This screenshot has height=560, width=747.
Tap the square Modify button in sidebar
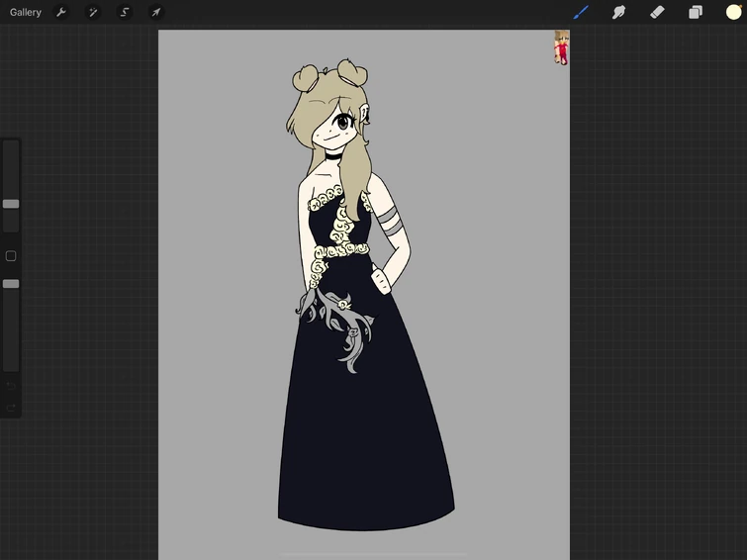click(11, 256)
